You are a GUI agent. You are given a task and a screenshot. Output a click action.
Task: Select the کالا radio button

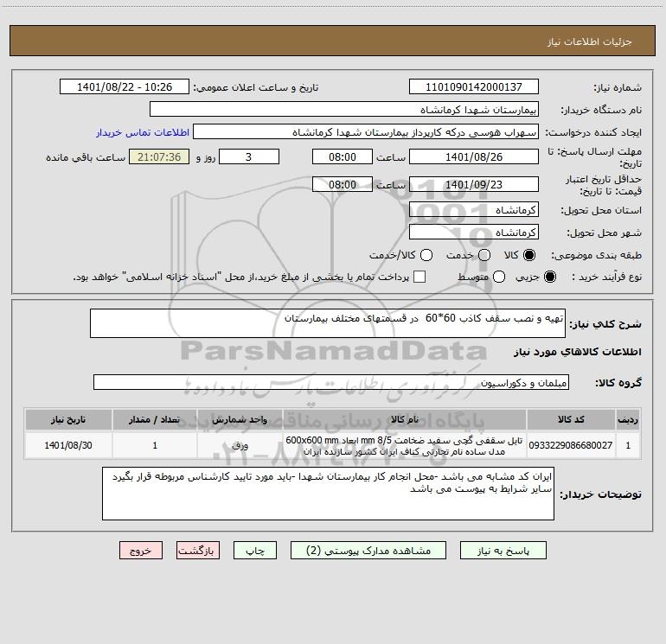point(529,255)
